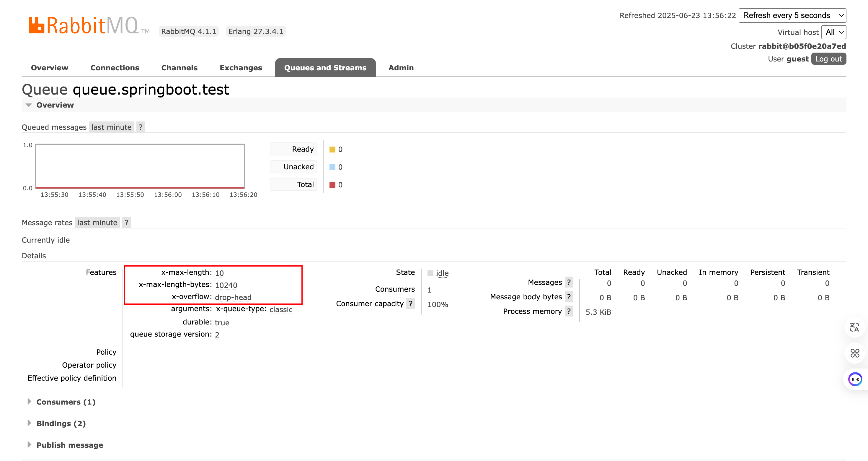This screenshot has width=868, height=461.
Task: Open the Consumer capacity help question mark
Action: coord(410,303)
